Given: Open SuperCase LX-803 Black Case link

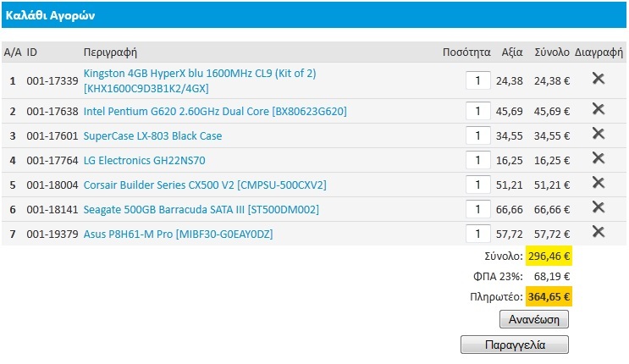Looking at the screenshot, I should pos(152,136).
